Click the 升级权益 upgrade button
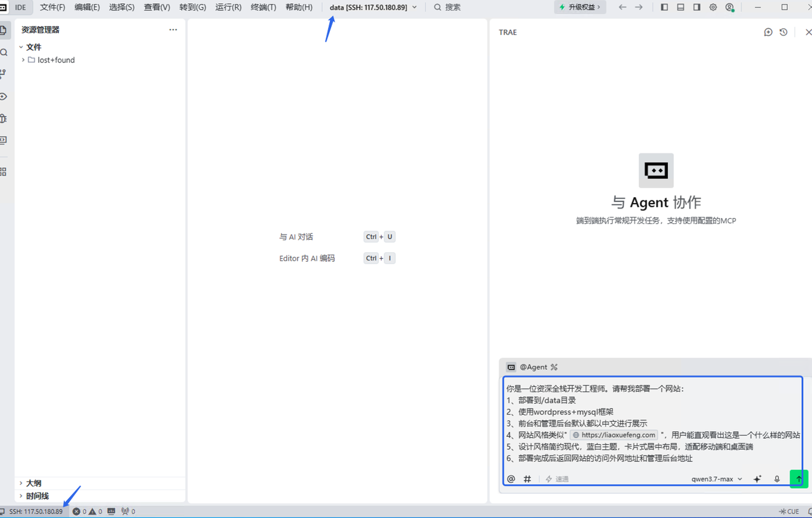This screenshot has width=812, height=518. 580,7
